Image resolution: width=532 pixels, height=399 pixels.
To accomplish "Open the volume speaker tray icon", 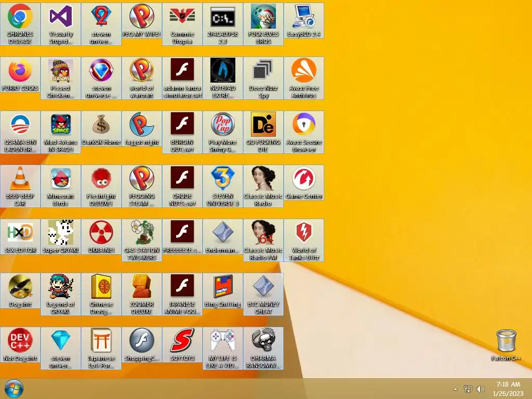I will coord(480,389).
